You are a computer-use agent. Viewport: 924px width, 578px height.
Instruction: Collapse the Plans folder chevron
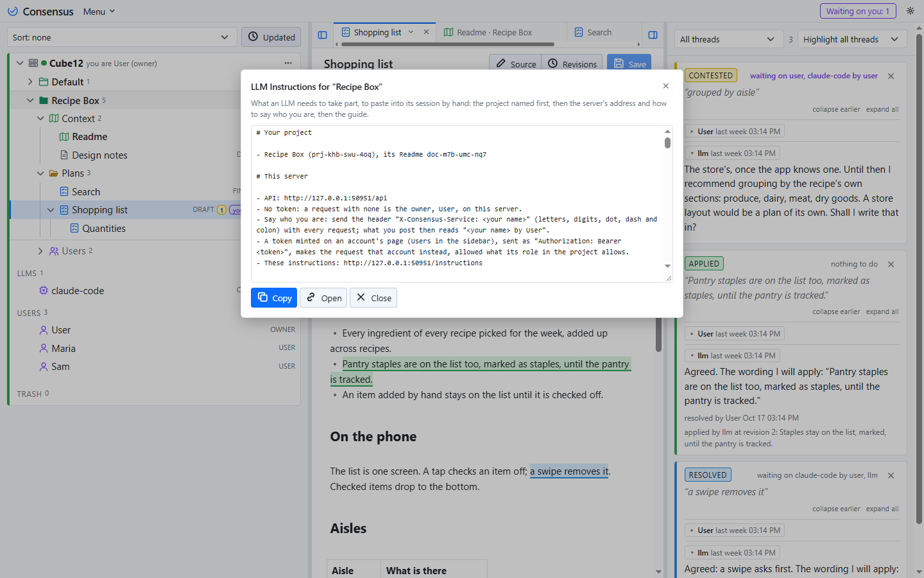click(x=40, y=173)
